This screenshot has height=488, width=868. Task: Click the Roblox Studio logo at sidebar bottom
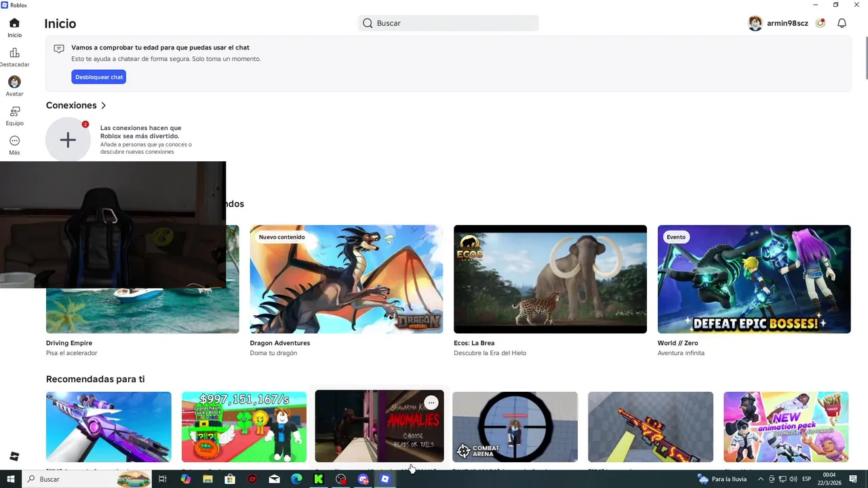click(x=14, y=456)
